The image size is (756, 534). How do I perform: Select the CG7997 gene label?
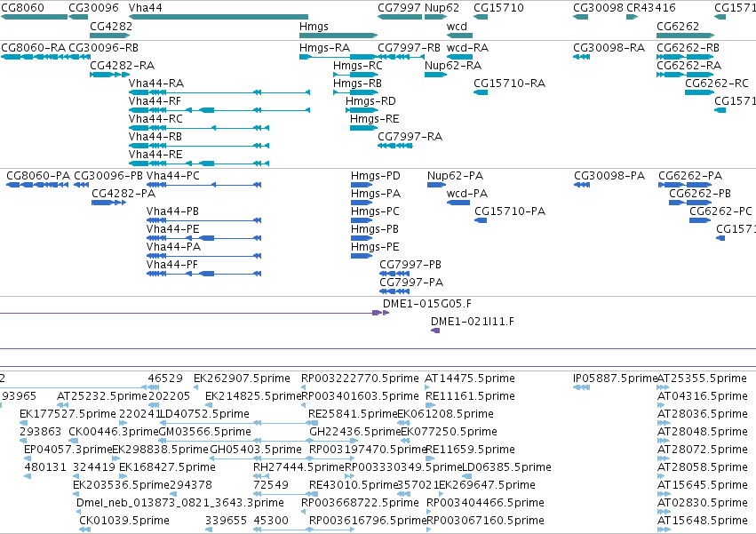(x=399, y=8)
